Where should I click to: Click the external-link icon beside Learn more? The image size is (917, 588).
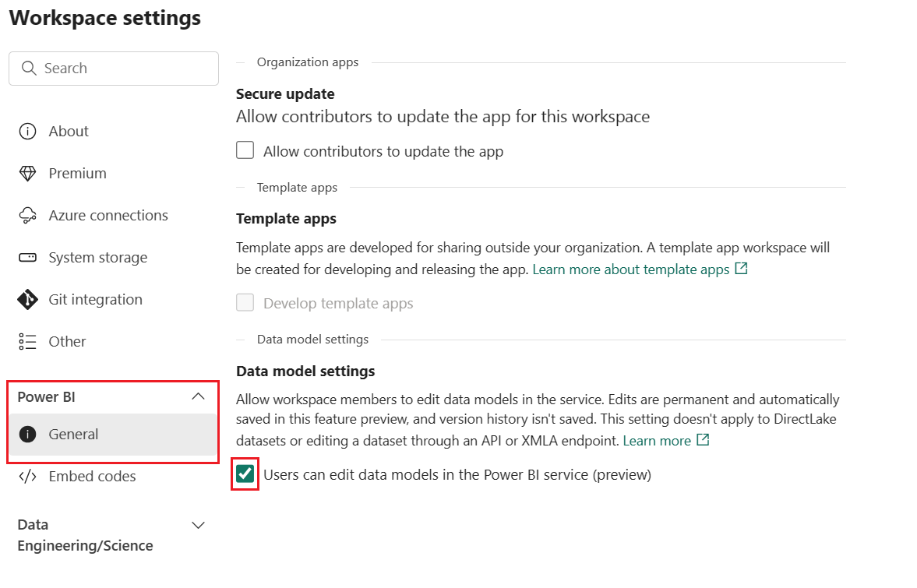click(703, 439)
